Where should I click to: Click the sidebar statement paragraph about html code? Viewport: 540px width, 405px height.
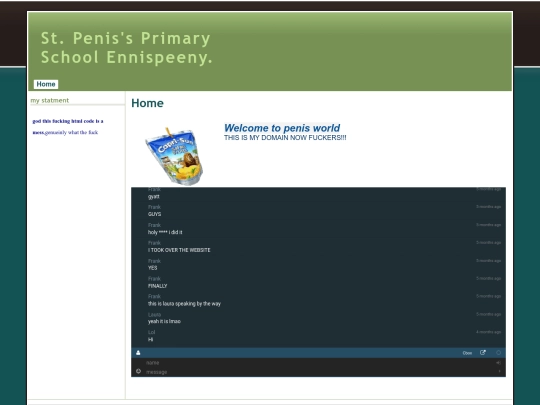68,127
